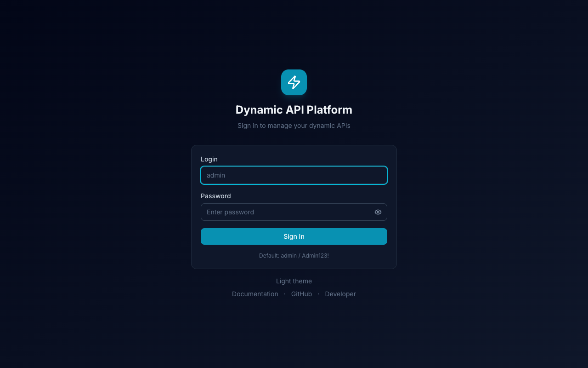Open the Documentation link
The image size is (588, 368).
[255, 294]
